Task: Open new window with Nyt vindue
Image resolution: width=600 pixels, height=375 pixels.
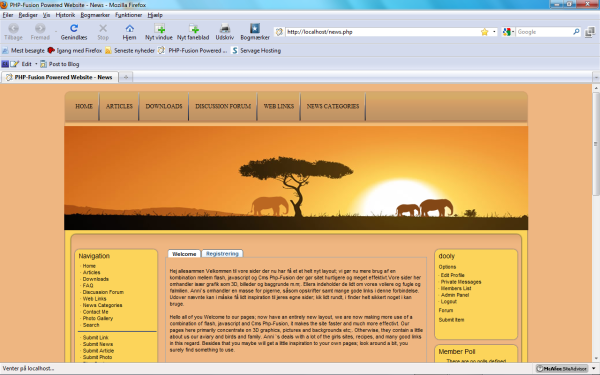Action: click(159, 32)
